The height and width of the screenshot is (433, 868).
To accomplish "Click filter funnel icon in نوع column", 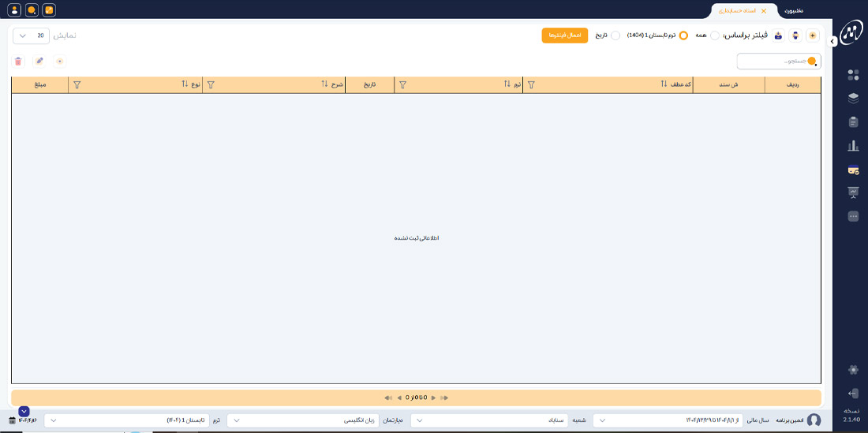I will 77,84.
